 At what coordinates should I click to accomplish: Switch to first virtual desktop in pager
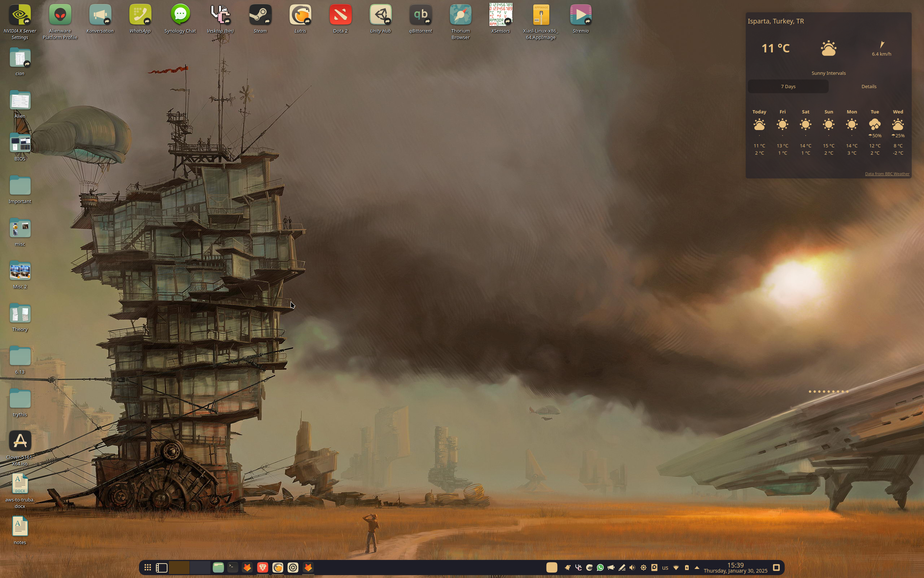[x=179, y=568]
